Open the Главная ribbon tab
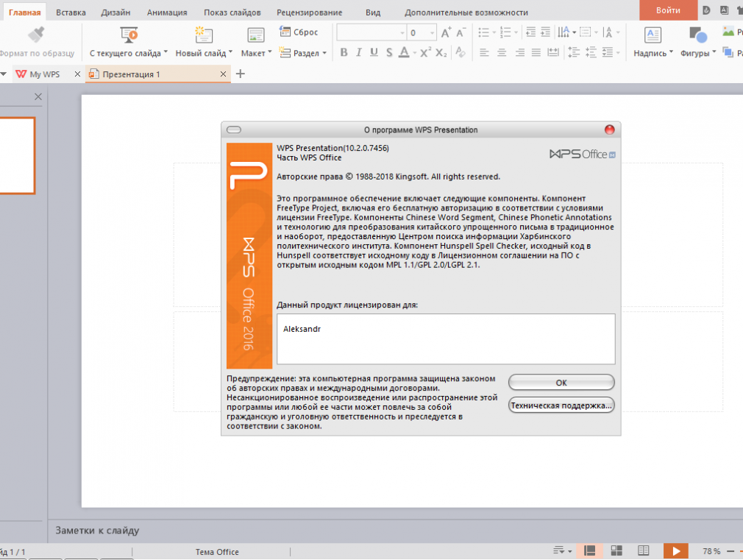The image size is (743, 560). click(24, 13)
